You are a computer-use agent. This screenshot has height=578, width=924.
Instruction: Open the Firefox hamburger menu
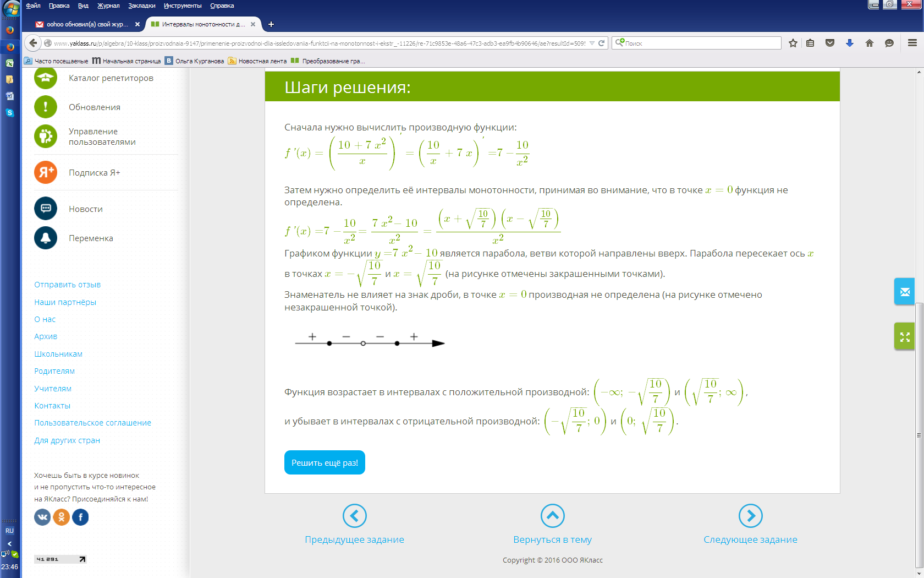[x=912, y=43]
